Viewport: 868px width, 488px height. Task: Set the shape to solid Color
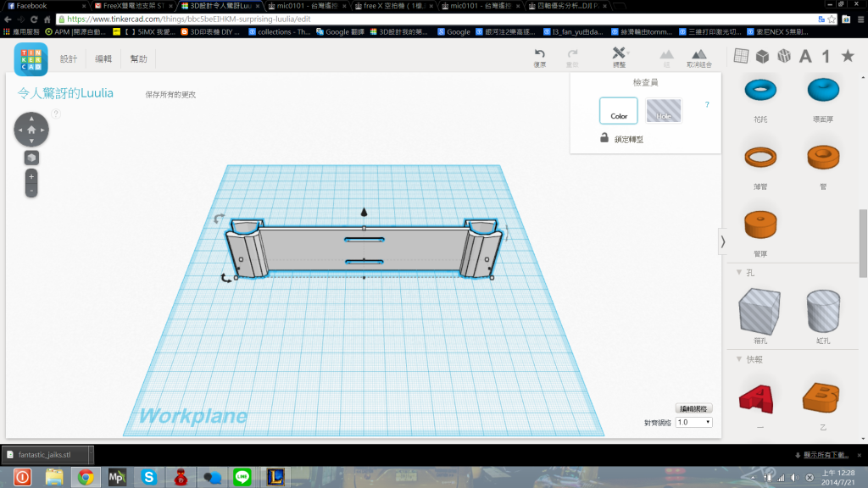(618, 111)
